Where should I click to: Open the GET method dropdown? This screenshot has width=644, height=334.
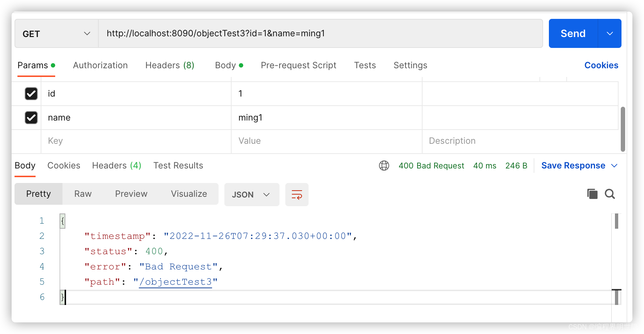pyautogui.click(x=56, y=34)
